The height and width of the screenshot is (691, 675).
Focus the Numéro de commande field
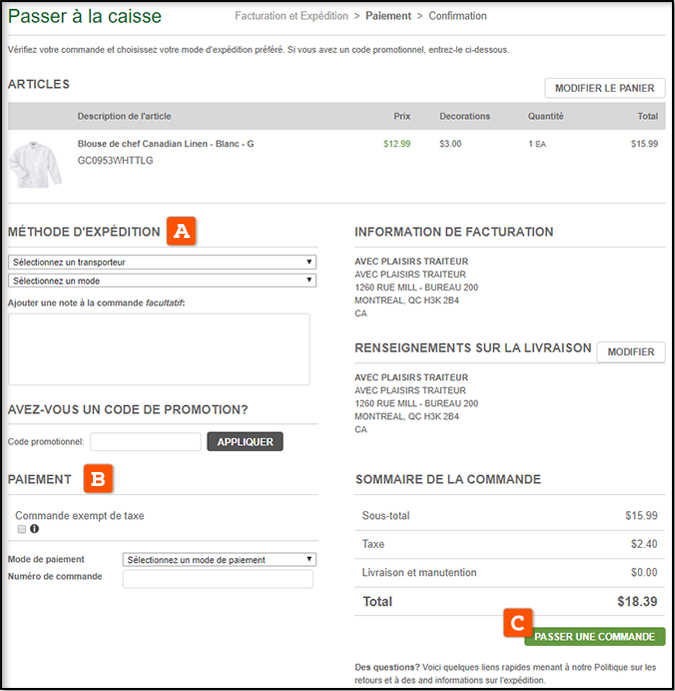click(217, 579)
